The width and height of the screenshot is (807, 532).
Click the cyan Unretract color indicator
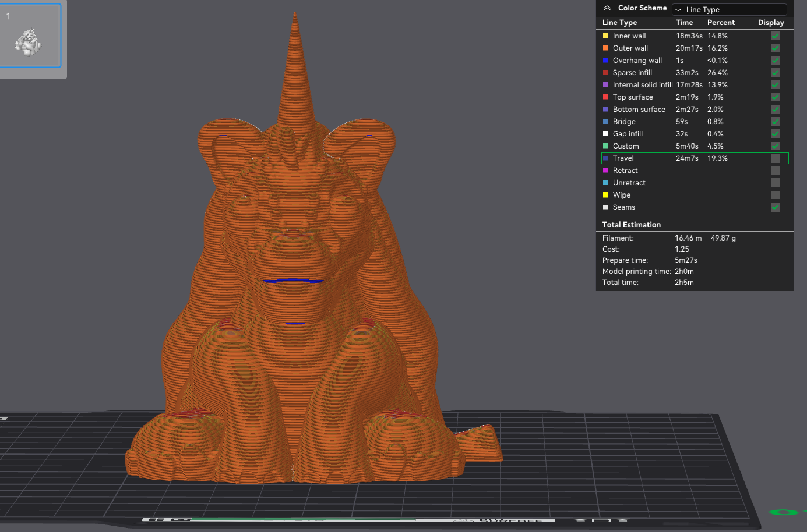605,182
